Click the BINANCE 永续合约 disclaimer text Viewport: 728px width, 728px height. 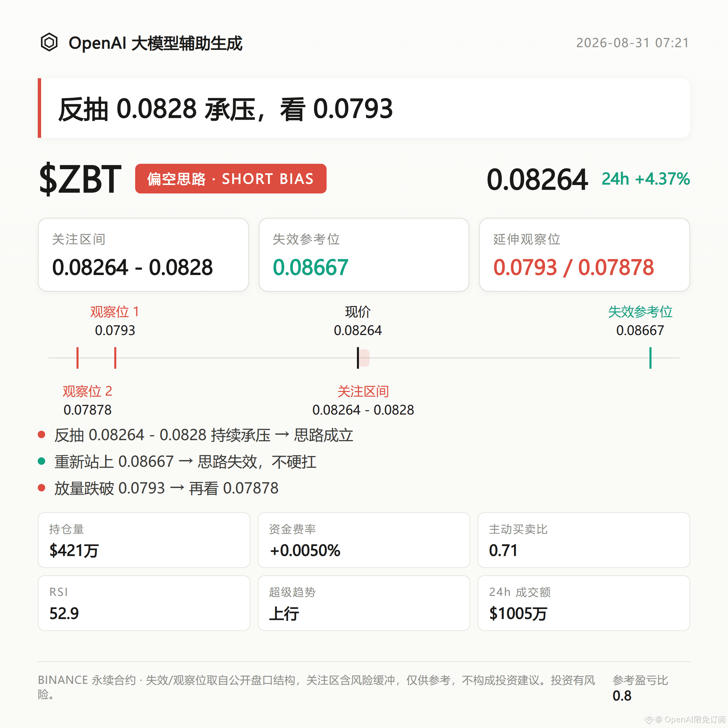coord(316,687)
